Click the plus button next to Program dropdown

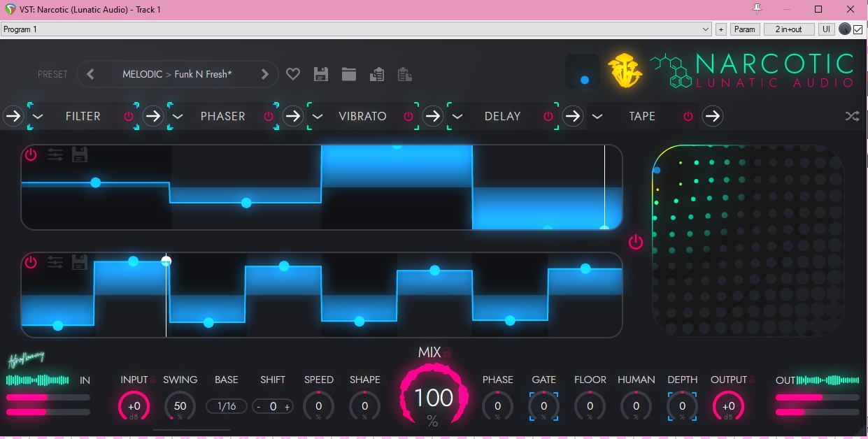[x=721, y=29]
